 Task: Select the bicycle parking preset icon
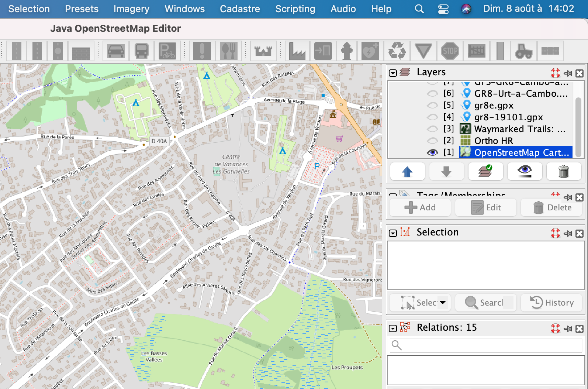[x=167, y=51]
